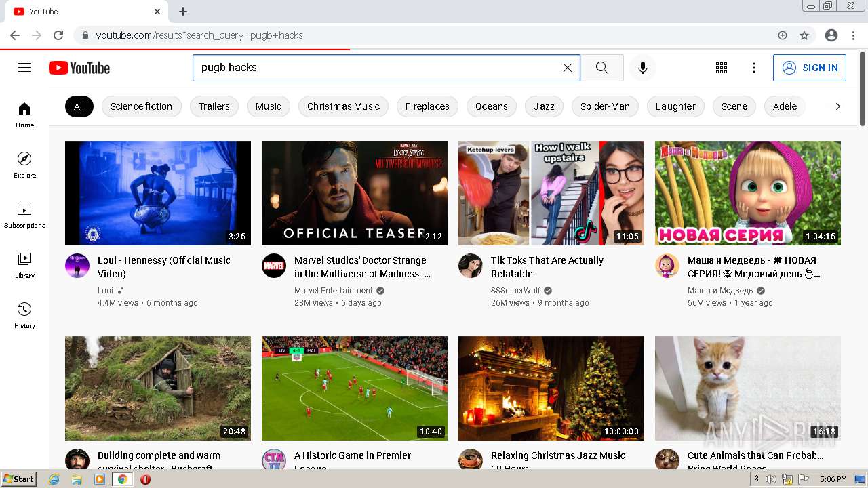Click the SIGN IN button
Screen dimensions: 868x488
[x=810, y=68]
